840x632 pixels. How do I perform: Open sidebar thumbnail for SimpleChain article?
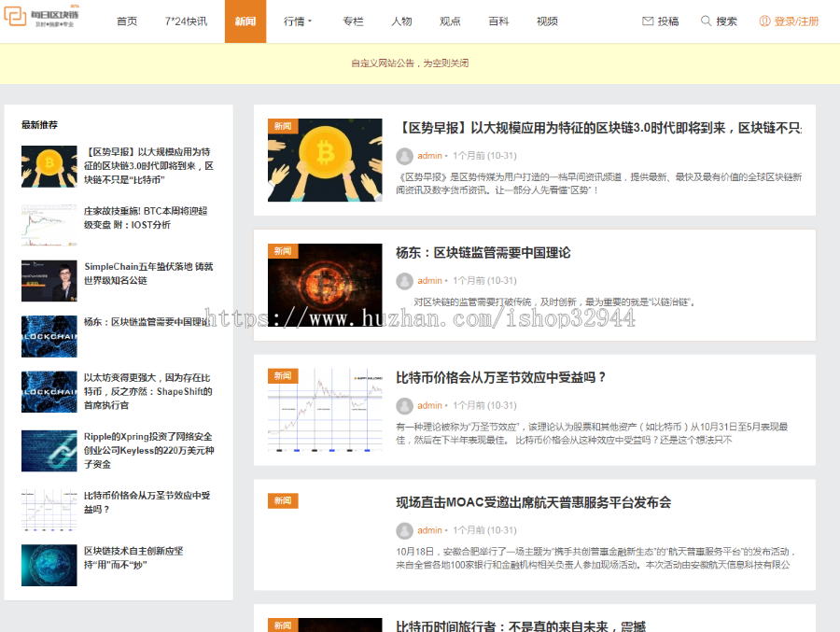click(x=49, y=281)
